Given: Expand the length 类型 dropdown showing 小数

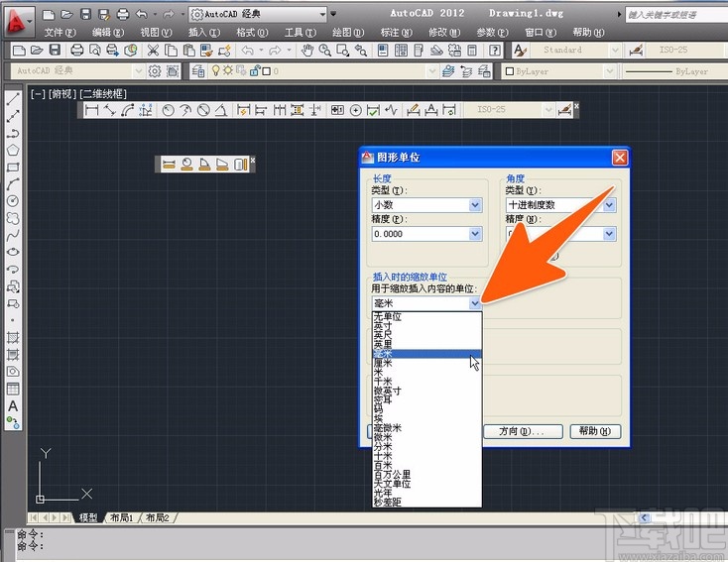Looking at the screenshot, I should click(x=475, y=205).
